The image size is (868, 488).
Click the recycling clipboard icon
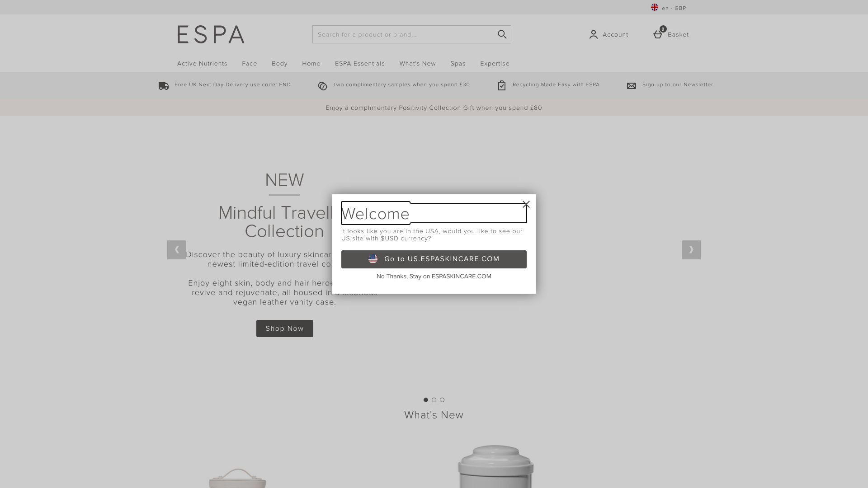pos(502,85)
